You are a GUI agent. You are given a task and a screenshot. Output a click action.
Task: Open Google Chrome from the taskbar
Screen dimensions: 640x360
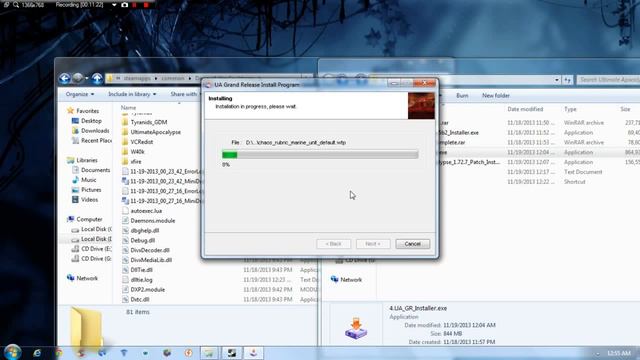[x=59, y=353]
